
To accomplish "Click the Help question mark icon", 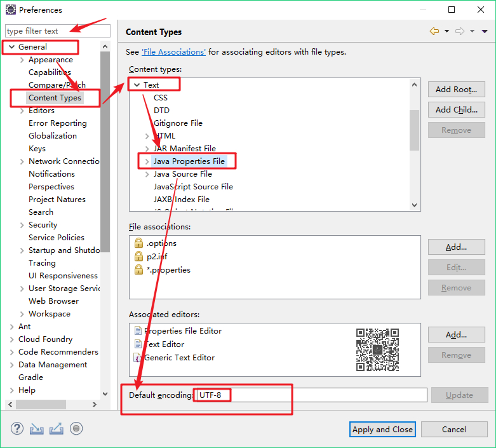I will [x=17, y=429].
